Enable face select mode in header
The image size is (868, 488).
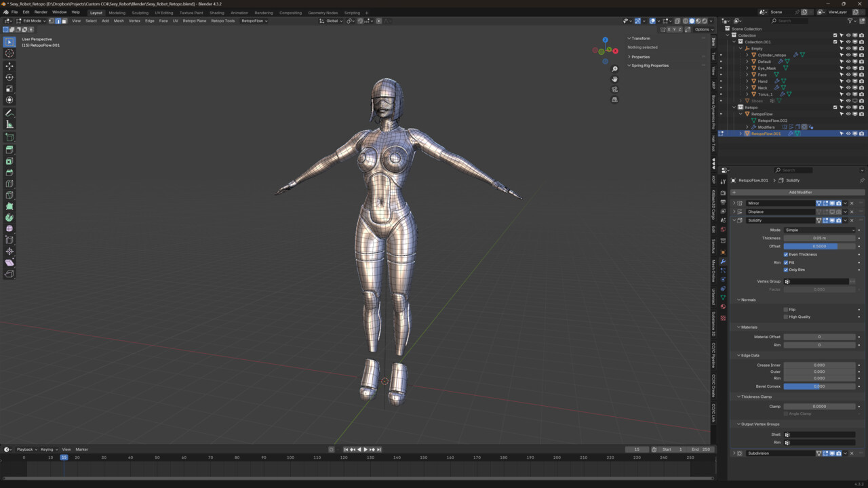tap(64, 21)
